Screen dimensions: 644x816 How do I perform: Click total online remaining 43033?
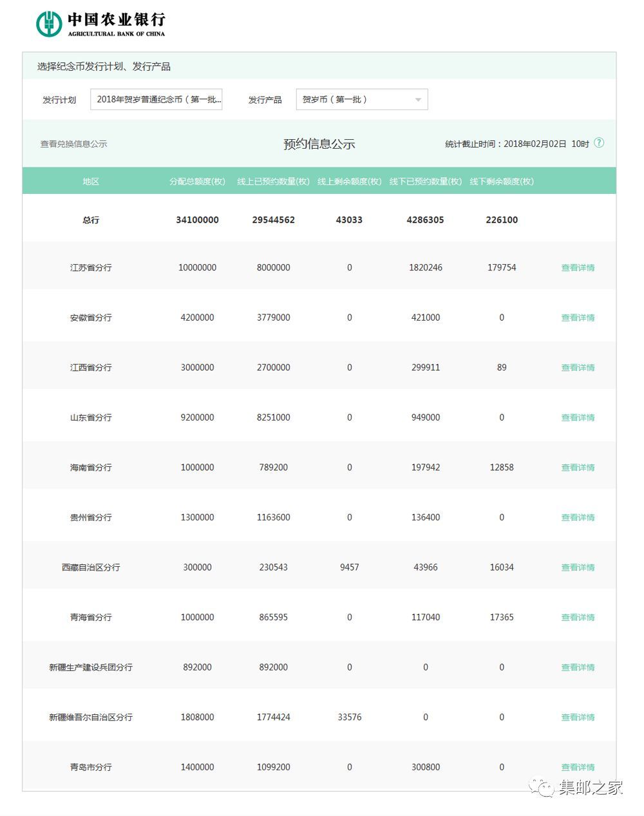coord(349,220)
